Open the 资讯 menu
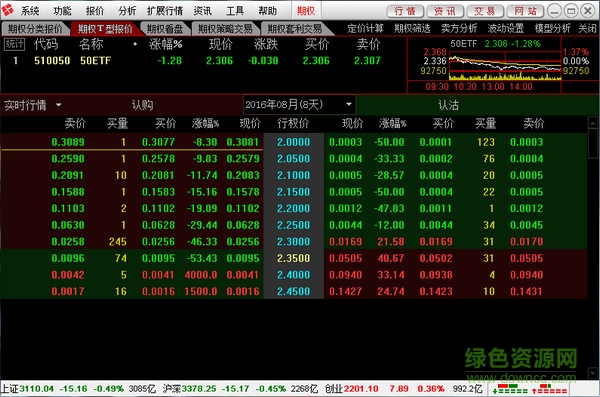 [202, 11]
